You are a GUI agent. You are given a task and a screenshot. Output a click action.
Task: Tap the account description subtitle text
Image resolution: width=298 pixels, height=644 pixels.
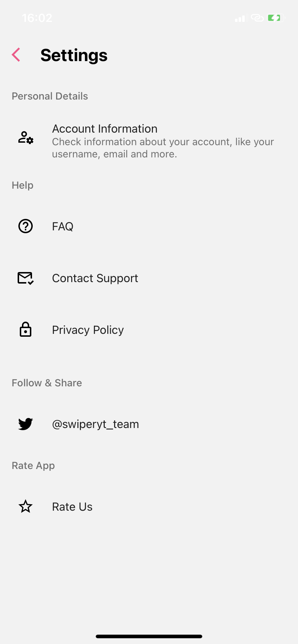(x=163, y=148)
